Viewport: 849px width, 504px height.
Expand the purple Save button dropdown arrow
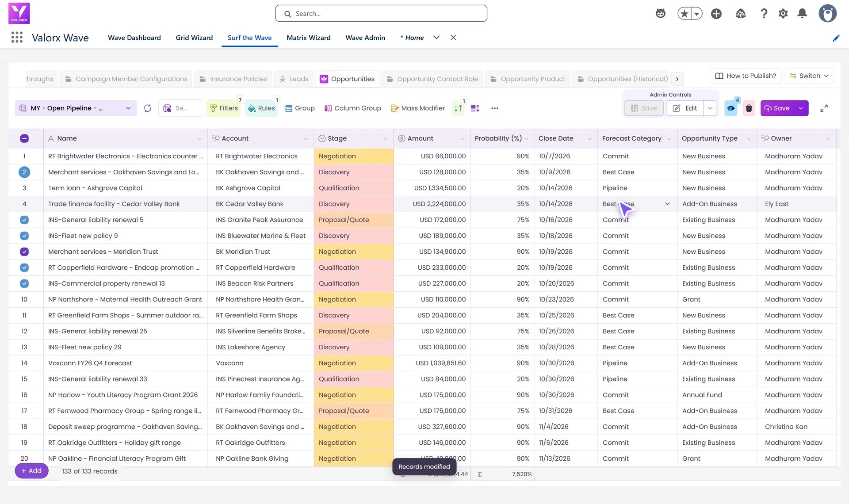801,108
